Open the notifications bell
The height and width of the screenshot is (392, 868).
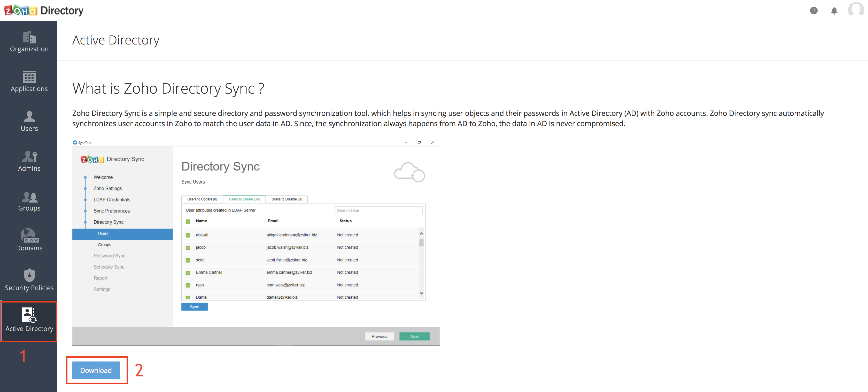834,11
